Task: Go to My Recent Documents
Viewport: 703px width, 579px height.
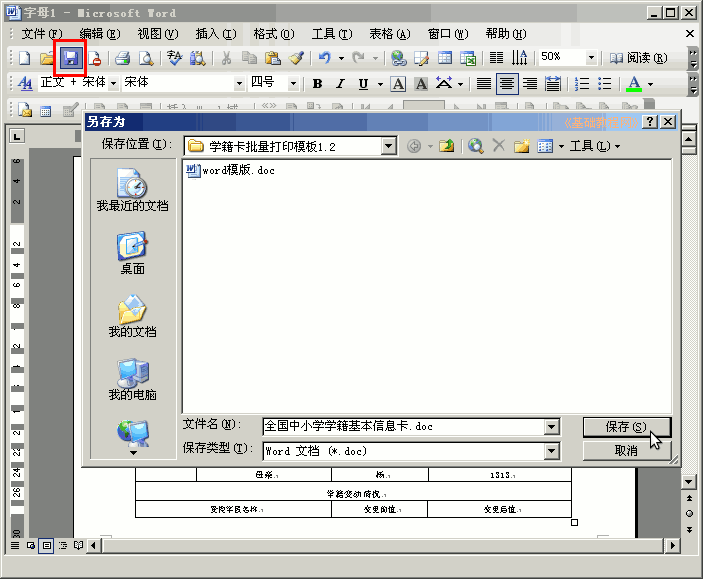Action: click(x=133, y=190)
